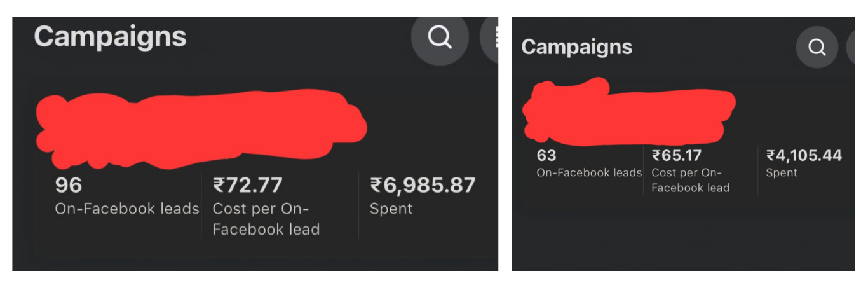The image size is (868, 290).
Task: Click the ₹72.77 cost per lead value
Action: (x=247, y=185)
